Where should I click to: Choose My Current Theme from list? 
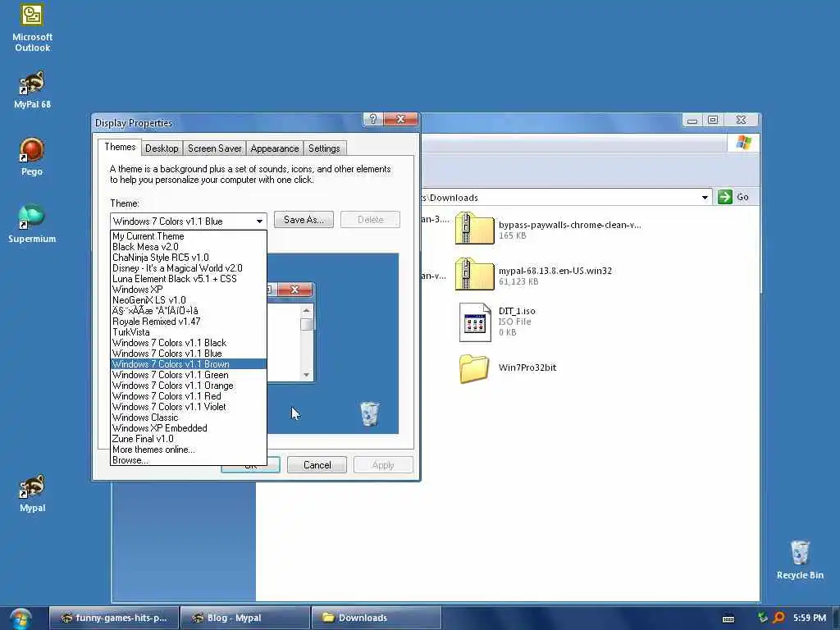[x=188, y=236]
